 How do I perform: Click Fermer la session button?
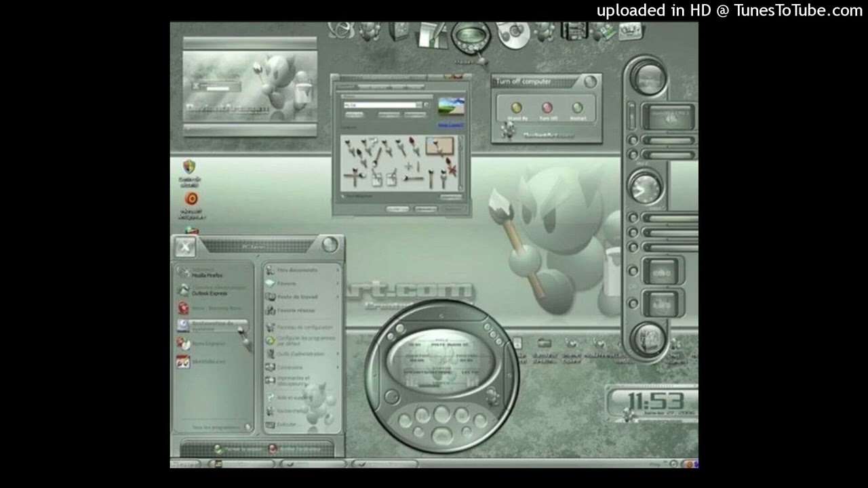tap(237, 449)
